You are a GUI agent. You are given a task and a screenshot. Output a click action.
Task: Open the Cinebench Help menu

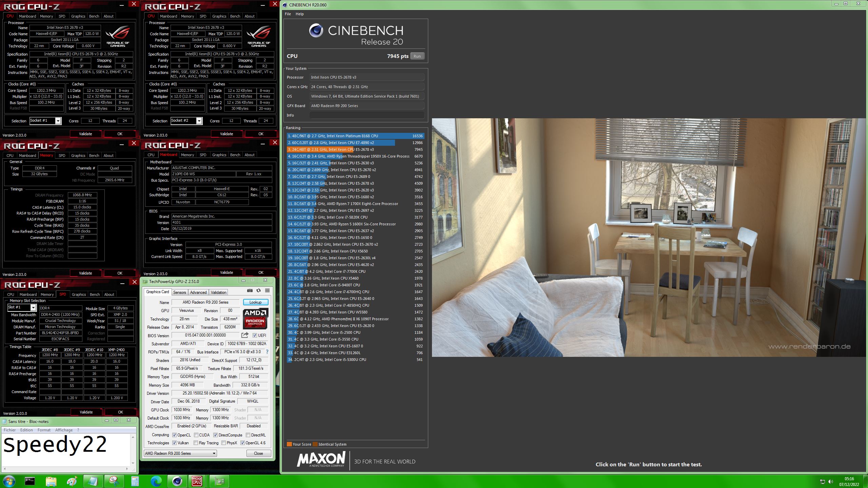(x=299, y=14)
